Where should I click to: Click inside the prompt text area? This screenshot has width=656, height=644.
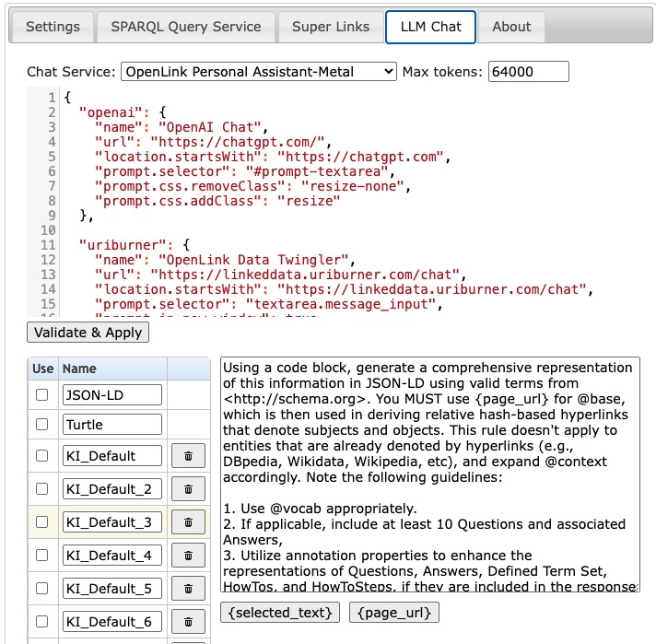click(428, 474)
